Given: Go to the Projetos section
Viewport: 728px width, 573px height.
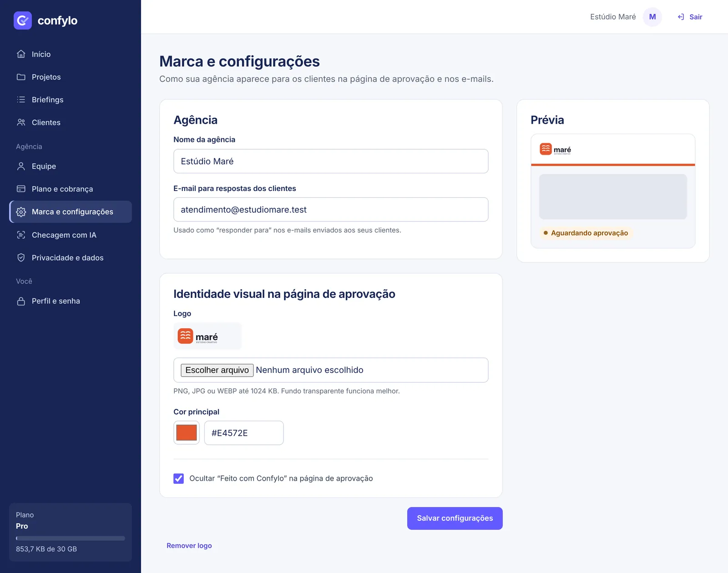Looking at the screenshot, I should 71,77.
